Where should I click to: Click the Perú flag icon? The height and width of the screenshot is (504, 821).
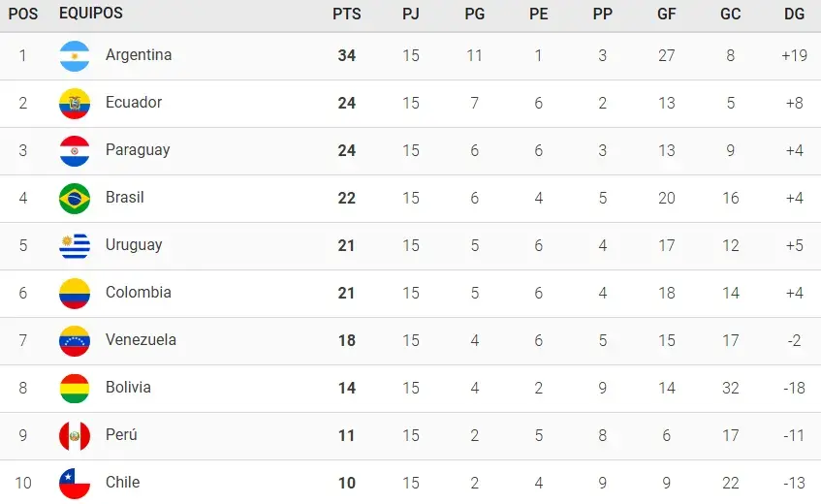[x=75, y=436]
